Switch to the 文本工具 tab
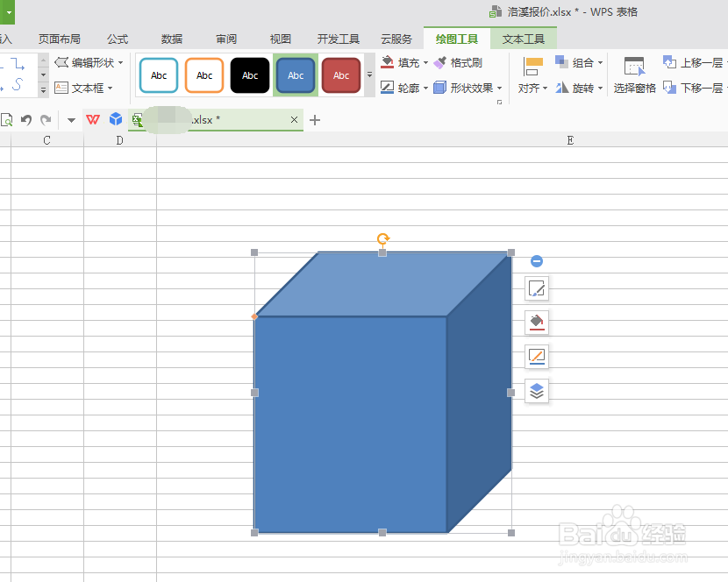This screenshot has height=582, width=728. pyautogui.click(x=524, y=39)
